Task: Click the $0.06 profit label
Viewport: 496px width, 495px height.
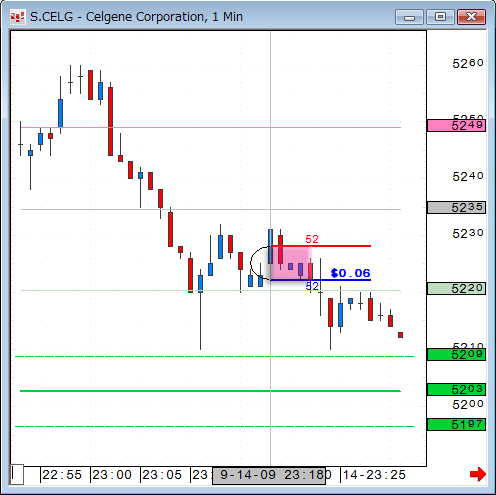Action: click(350, 273)
